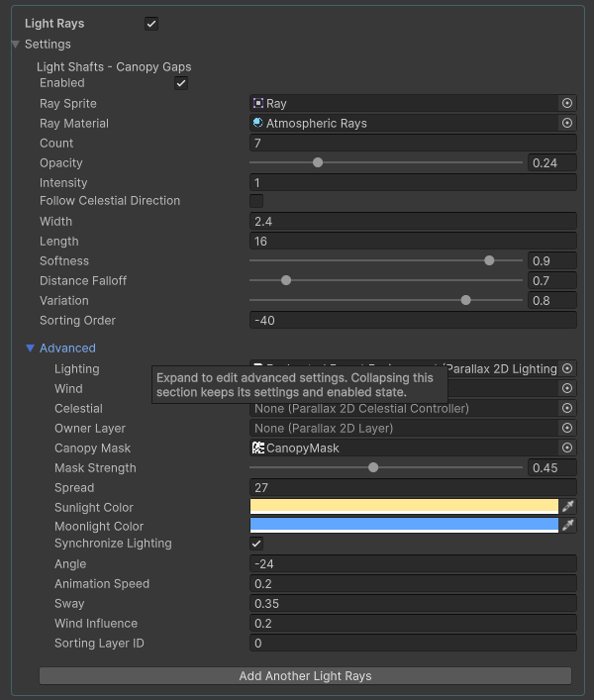Click the 'Mask Strength' label
Image resolution: width=594 pixels, height=700 pixels.
point(95,468)
